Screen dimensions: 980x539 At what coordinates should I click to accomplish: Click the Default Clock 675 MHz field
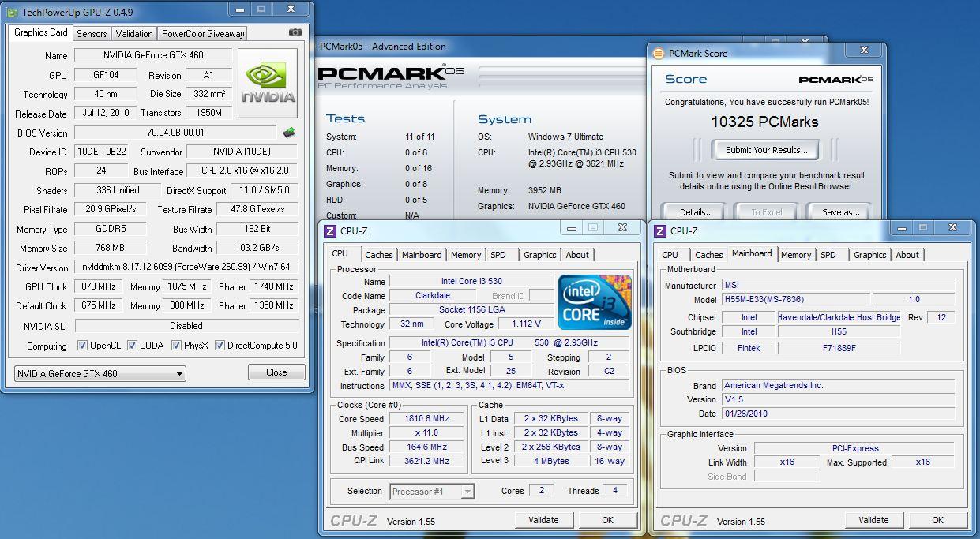click(98, 305)
